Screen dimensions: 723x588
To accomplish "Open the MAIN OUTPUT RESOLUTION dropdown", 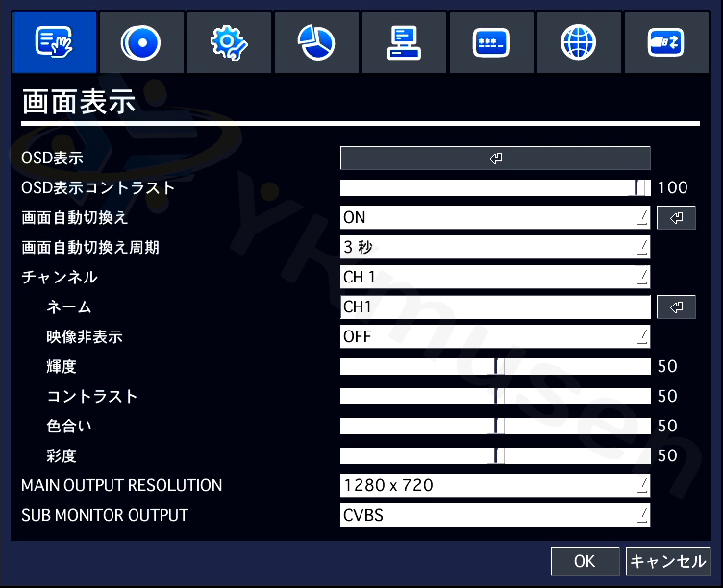I will (x=495, y=486).
